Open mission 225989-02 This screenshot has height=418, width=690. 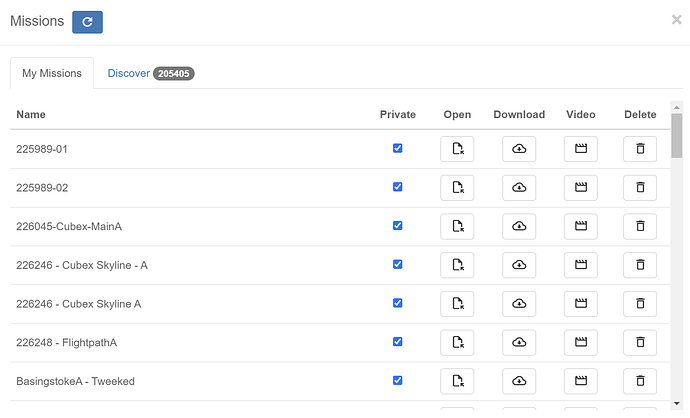[x=457, y=187]
